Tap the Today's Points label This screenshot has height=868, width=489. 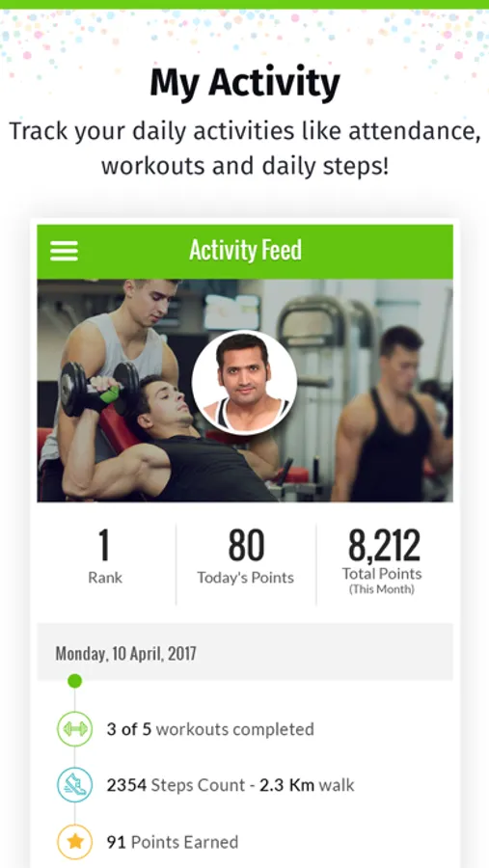coord(245,578)
